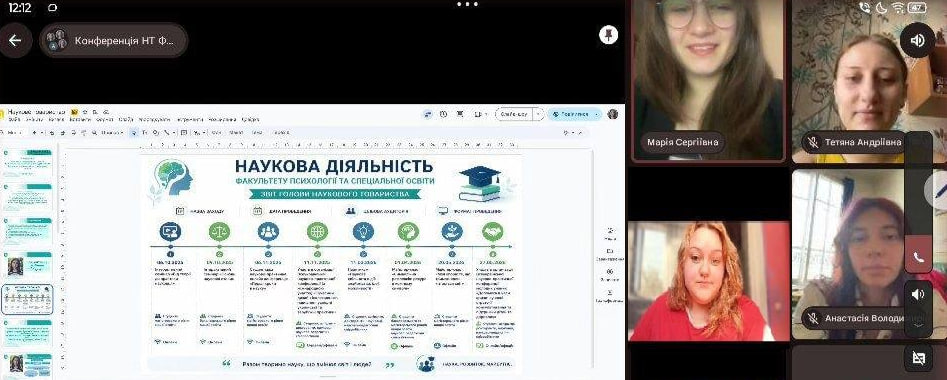Click the ЗВІТ ГОЛОВИ НАУКОВОГО ТОВАРИСТВА banner
This screenshot has width=947, height=380.
coord(335,194)
